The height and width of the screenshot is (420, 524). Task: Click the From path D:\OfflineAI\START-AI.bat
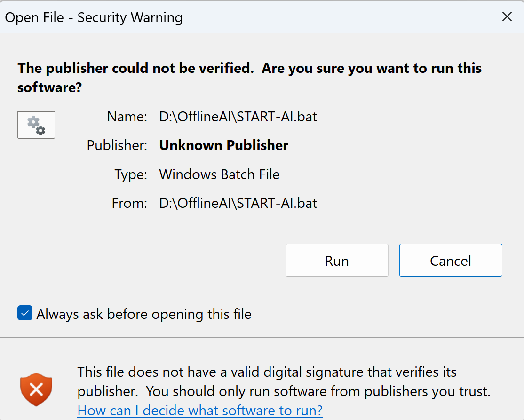coord(238,203)
